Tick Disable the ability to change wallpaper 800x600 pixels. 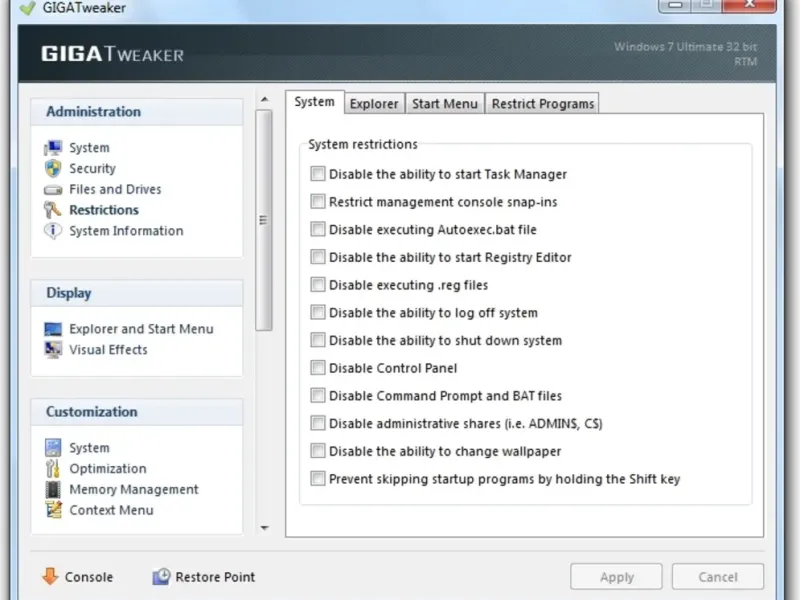click(318, 451)
